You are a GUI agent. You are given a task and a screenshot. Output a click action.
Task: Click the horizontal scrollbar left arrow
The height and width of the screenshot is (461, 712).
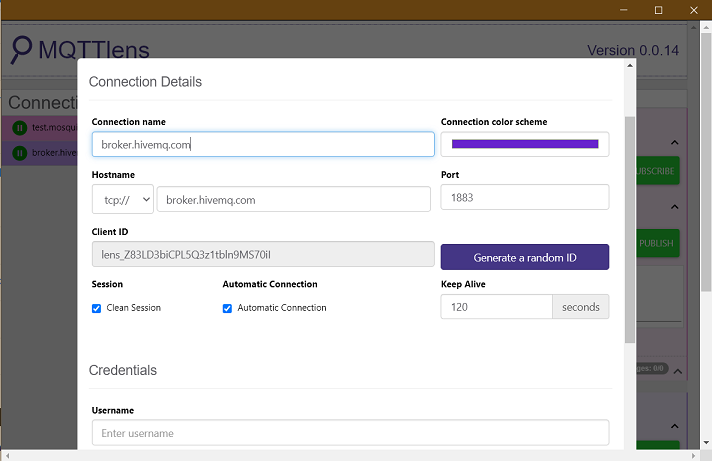pos(8,456)
